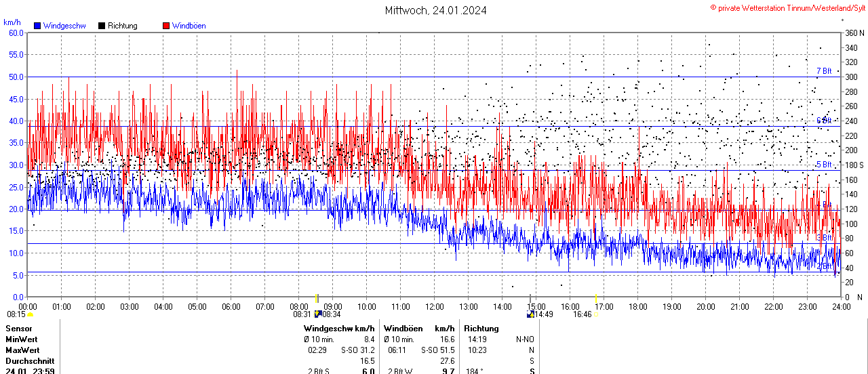Click the Durchschnitt row header

[x=30, y=361]
